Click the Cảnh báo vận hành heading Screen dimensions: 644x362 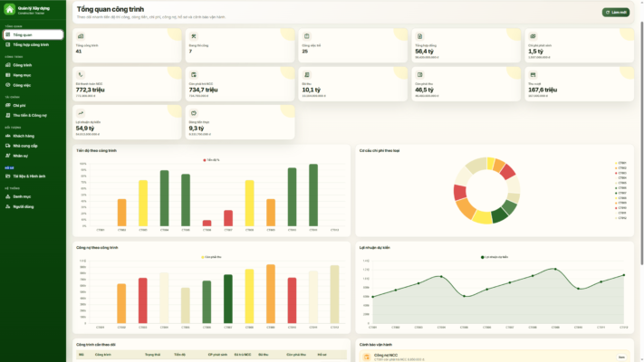click(375, 345)
